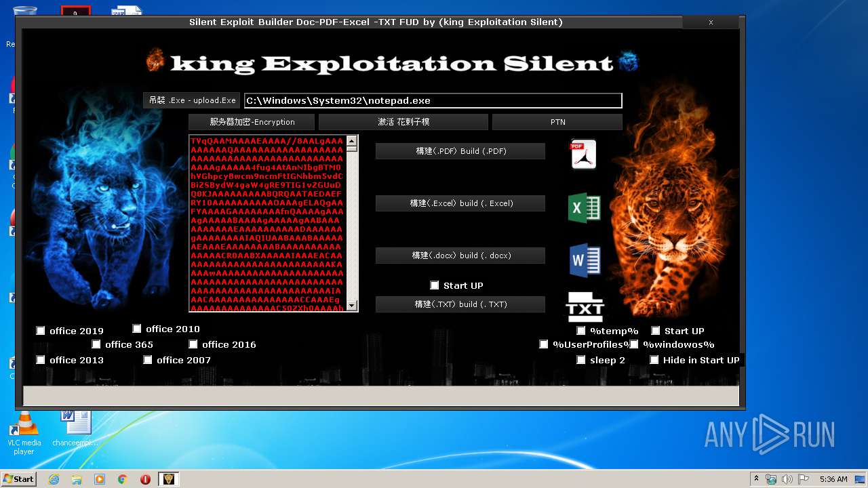
Task: Click the taskbar clock showing 5:36 AM
Action: click(833, 479)
